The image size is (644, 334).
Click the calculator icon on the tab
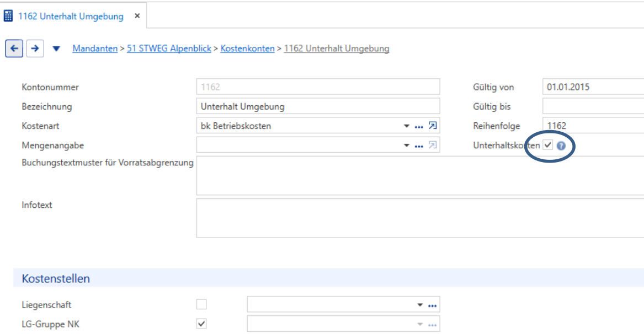click(x=8, y=16)
